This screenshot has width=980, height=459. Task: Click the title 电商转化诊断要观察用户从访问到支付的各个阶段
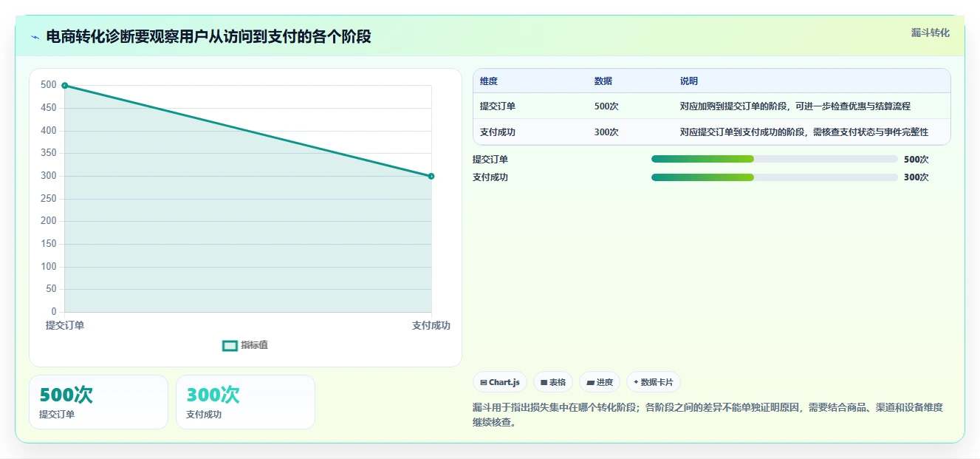(208, 36)
